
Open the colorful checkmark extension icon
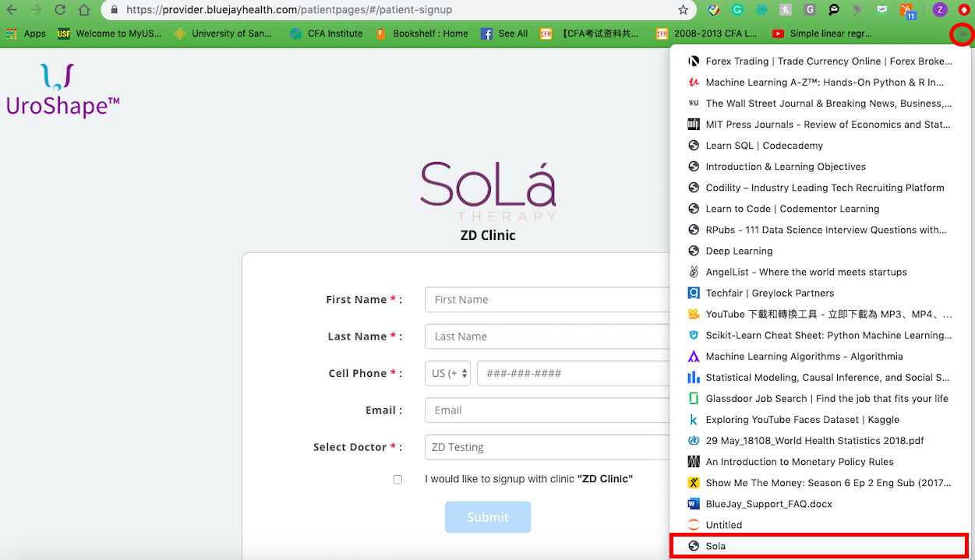pos(713,10)
